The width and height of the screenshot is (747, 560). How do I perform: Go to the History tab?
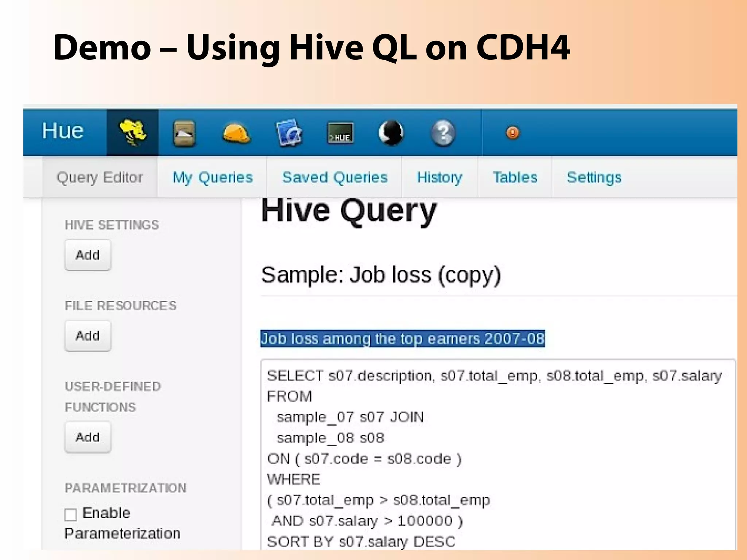440,178
